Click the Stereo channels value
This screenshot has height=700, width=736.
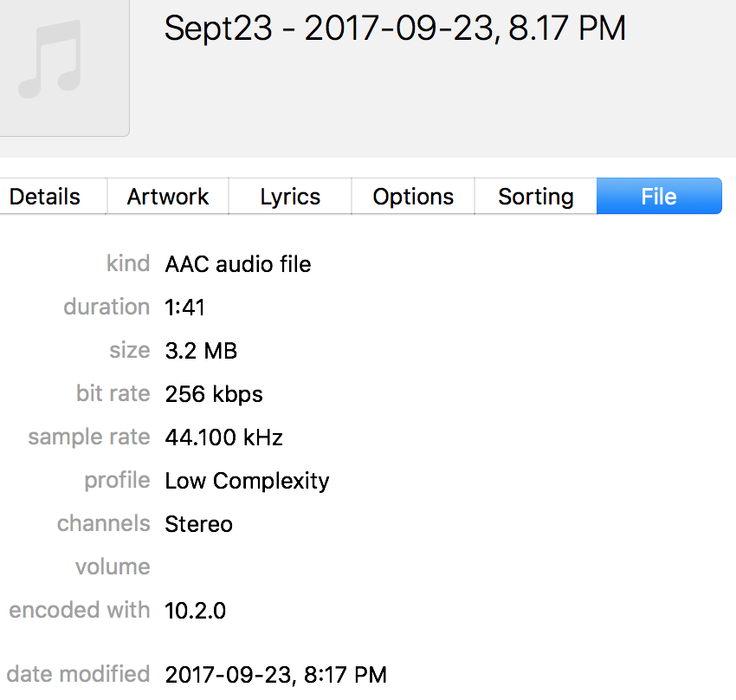coord(199,524)
